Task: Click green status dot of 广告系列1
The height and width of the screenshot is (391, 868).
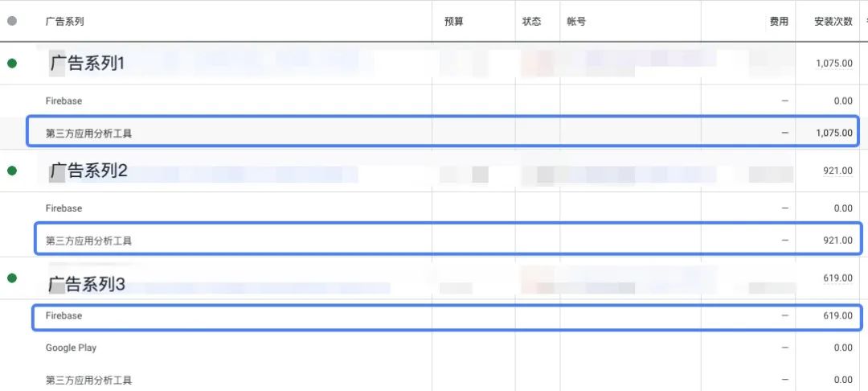Action: point(12,64)
